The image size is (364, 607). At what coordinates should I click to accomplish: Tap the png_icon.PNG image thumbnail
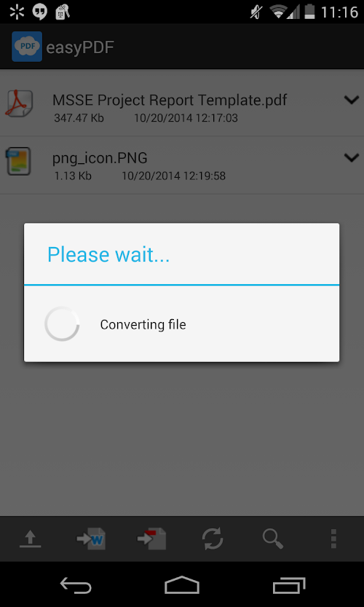[x=17, y=160]
